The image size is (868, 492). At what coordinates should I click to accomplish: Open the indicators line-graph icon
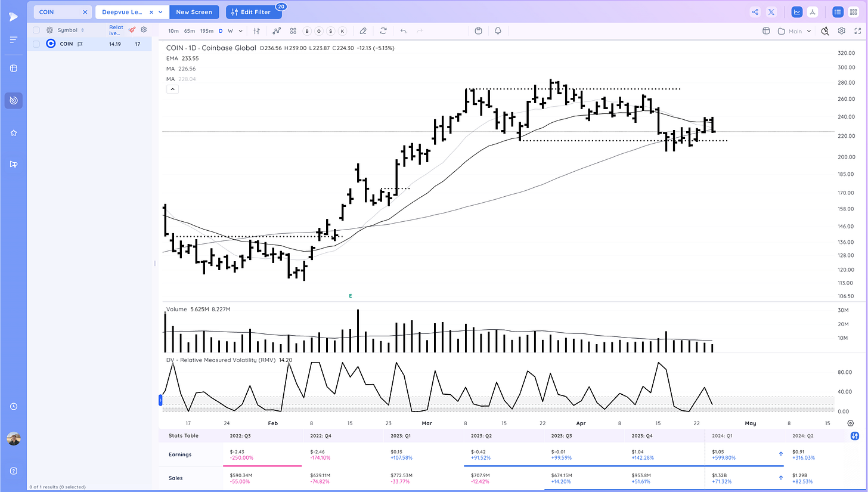[x=277, y=31]
